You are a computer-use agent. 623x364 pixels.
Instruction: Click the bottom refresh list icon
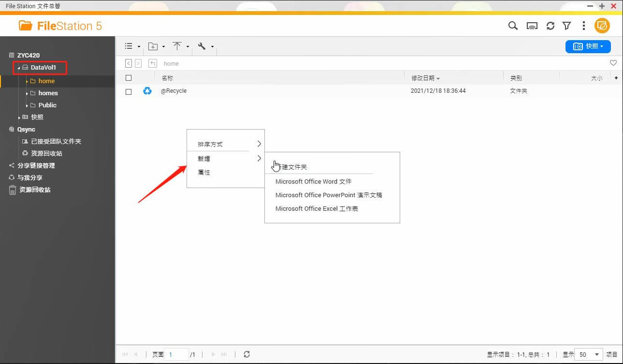coord(246,354)
